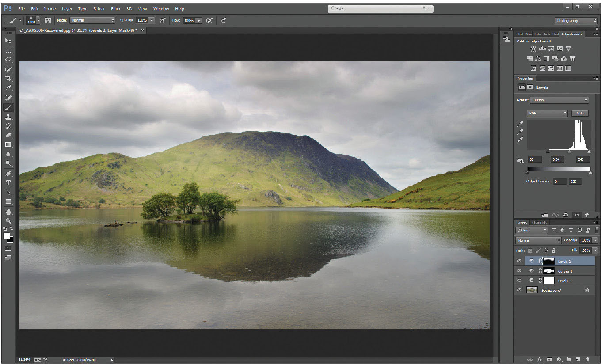Select the Zoom tool
The width and height of the screenshot is (601, 364).
tap(8, 220)
